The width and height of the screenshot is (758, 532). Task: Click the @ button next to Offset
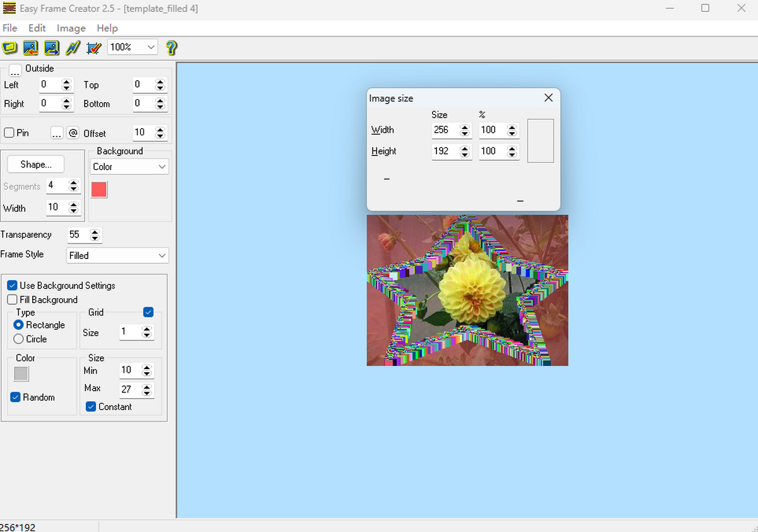[73, 133]
